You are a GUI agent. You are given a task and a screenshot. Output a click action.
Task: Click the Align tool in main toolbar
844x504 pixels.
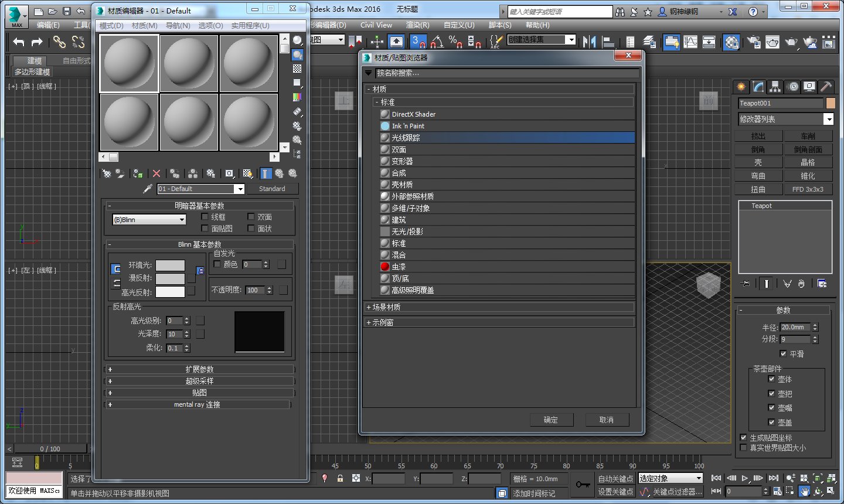pyautogui.click(x=608, y=42)
